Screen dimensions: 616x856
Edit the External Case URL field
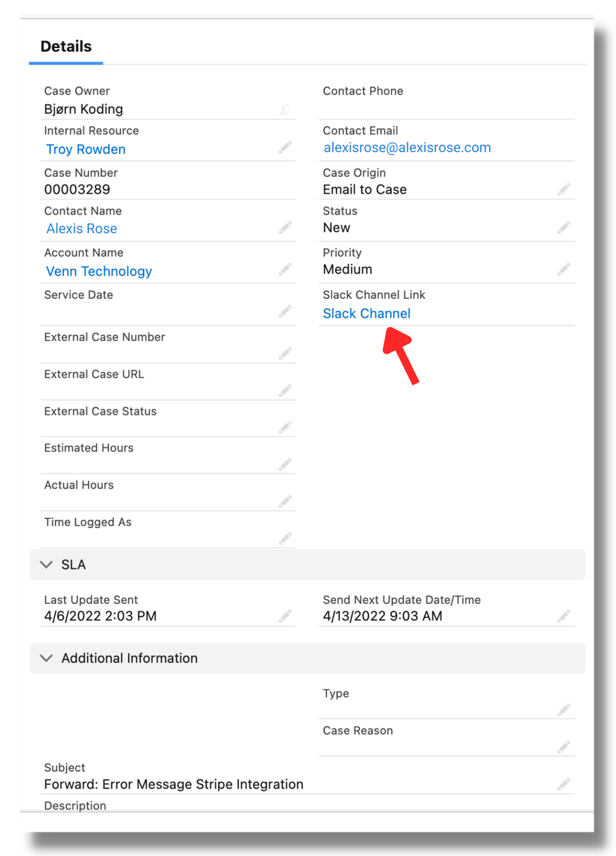[x=285, y=390]
